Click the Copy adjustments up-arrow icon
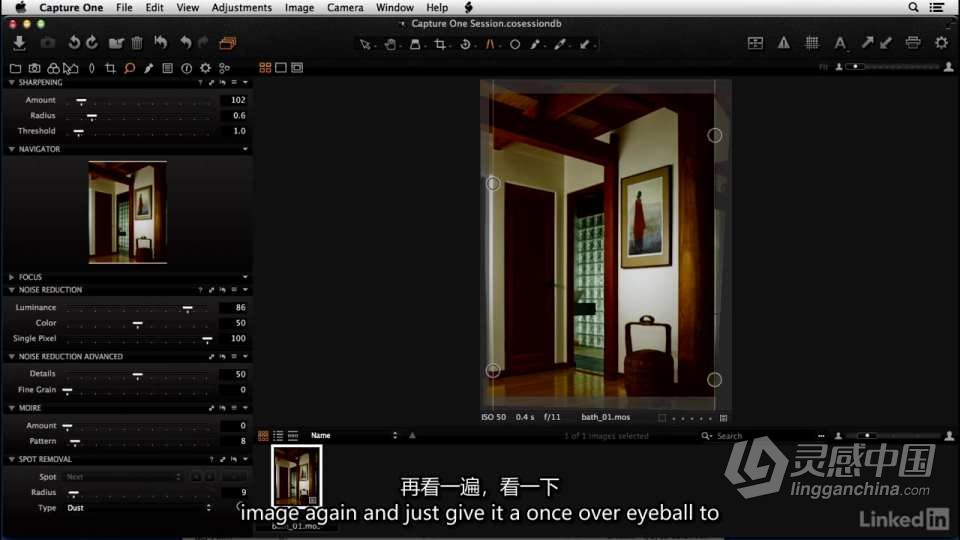 [868, 42]
